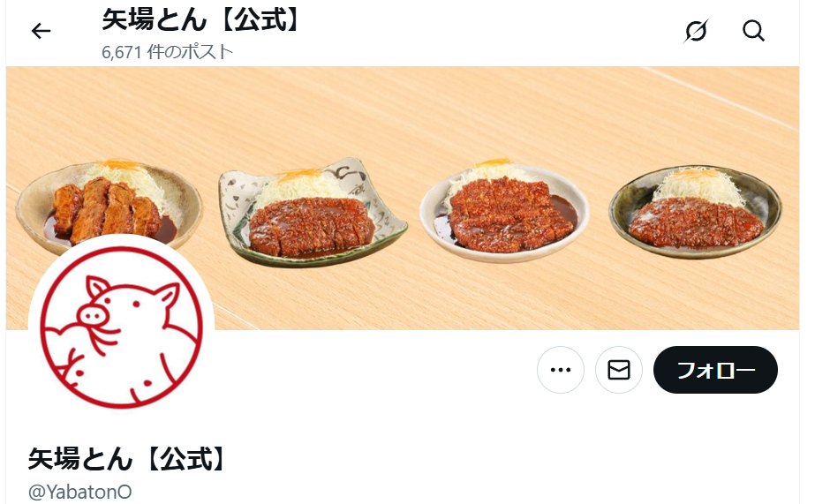Click the 6,671 件のポスト count
The height and width of the screenshot is (504, 830).
click(x=167, y=52)
